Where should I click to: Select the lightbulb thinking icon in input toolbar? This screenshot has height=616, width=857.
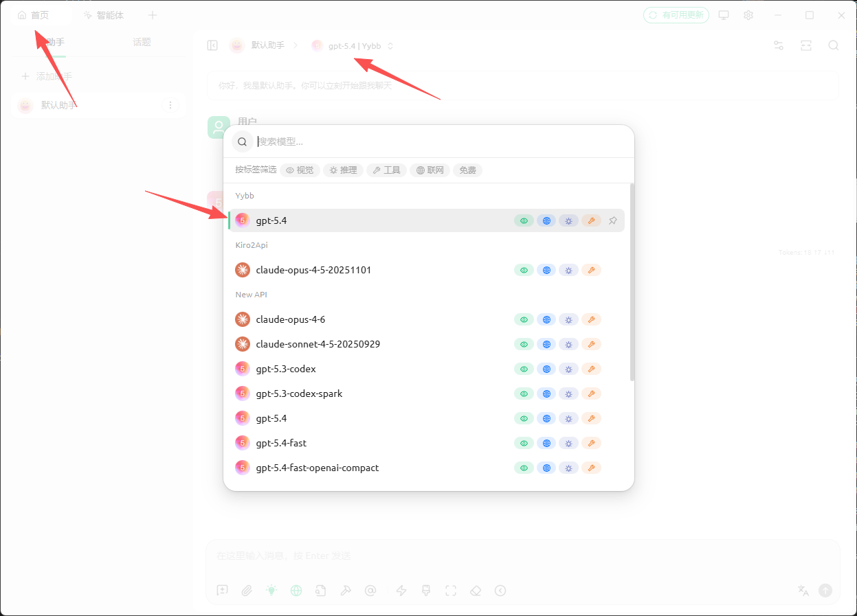coord(271,590)
